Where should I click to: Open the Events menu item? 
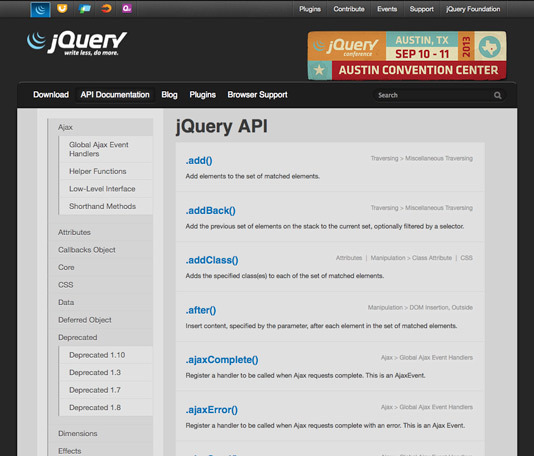(x=387, y=9)
